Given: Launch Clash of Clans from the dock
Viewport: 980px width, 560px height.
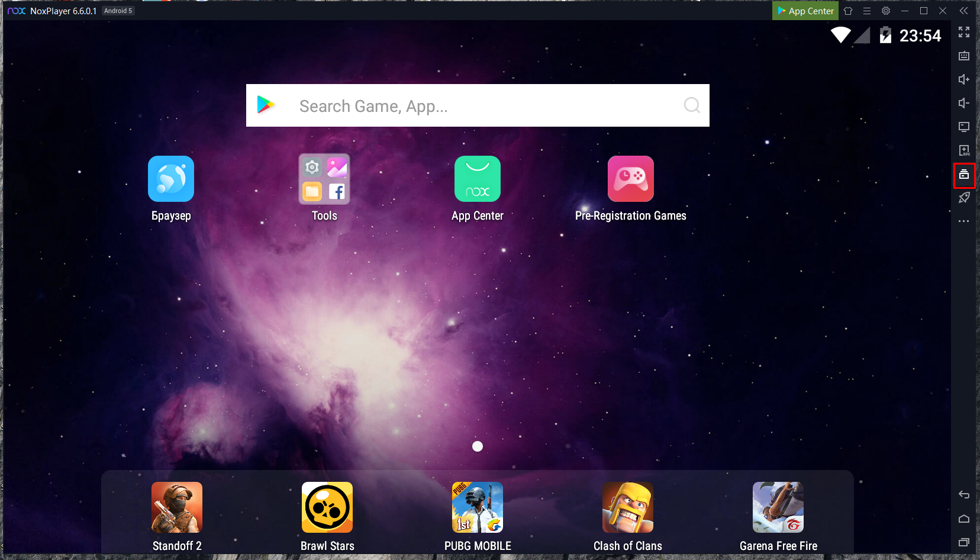Looking at the screenshot, I should pyautogui.click(x=628, y=507).
